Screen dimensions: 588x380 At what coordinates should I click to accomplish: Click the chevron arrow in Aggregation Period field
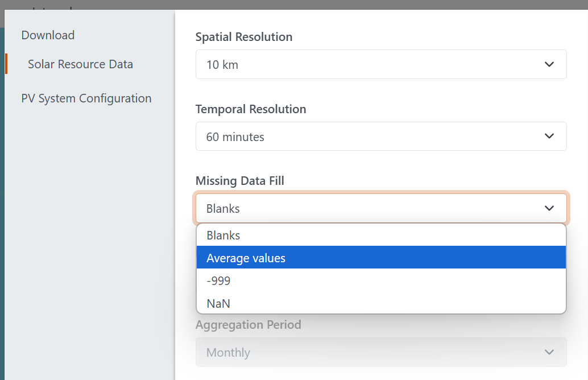coord(549,352)
